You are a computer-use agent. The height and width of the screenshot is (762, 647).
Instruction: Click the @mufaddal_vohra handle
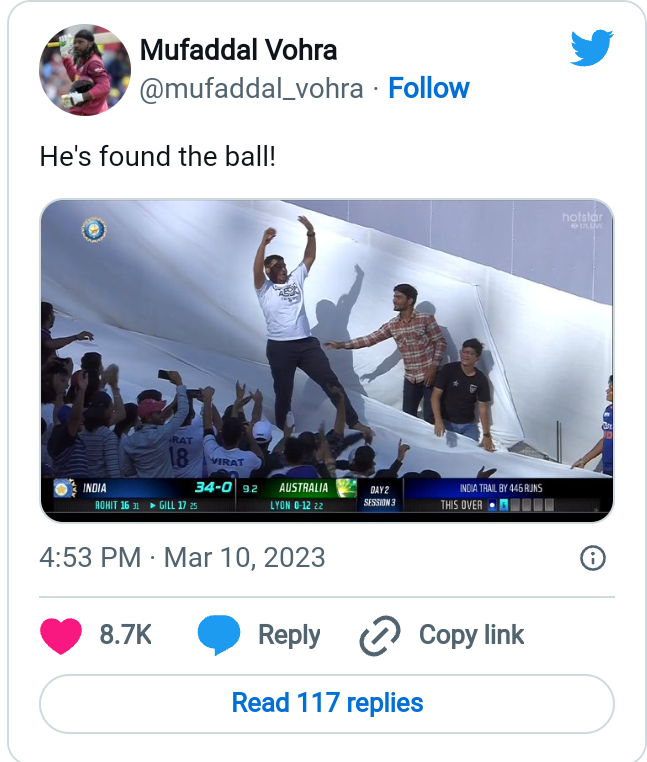251,88
